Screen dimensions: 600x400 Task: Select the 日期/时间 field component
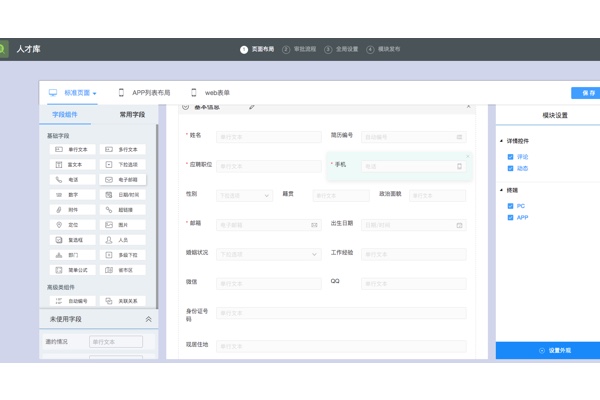click(123, 195)
